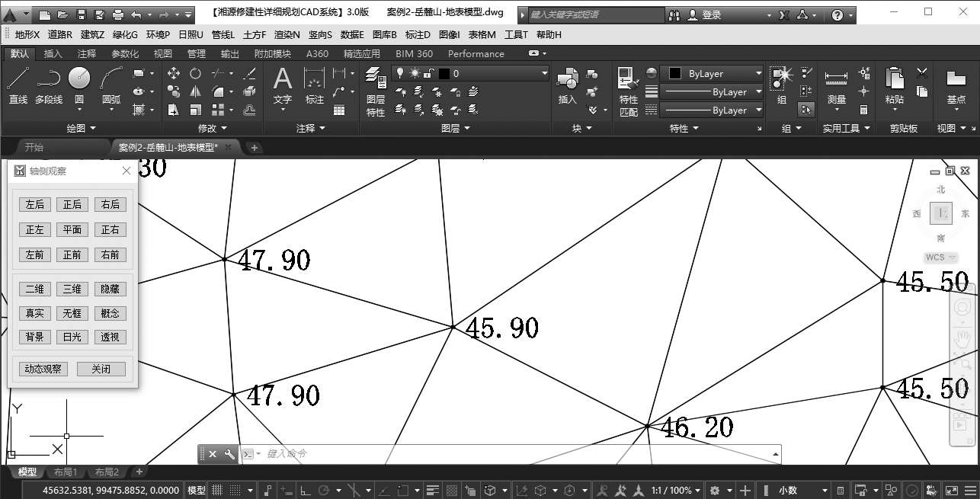
Task: Click the Move tool in Modify panel
Action: 174,73
